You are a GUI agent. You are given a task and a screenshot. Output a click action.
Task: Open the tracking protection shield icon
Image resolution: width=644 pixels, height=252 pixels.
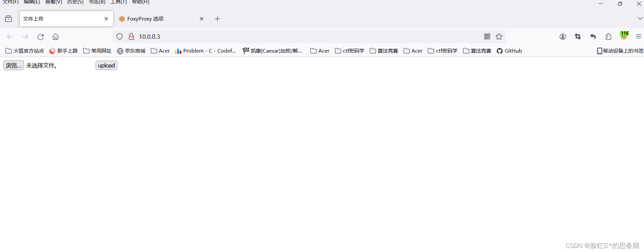point(120,37)
